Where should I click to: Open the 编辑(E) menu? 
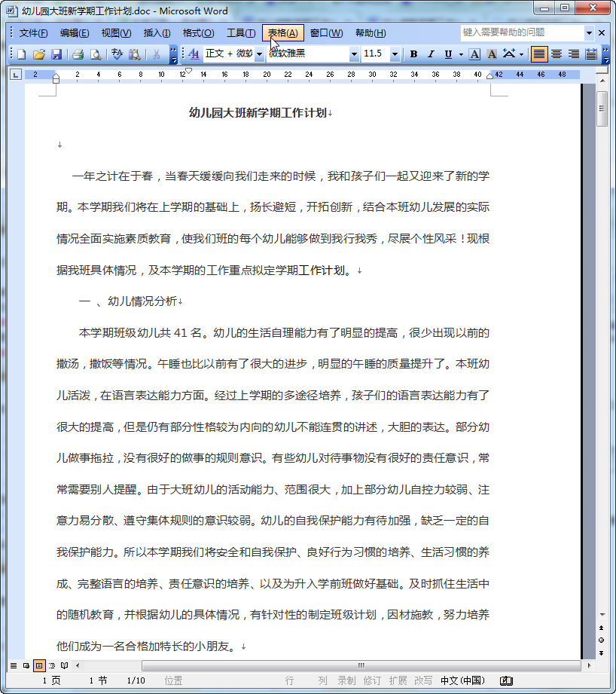click(75, 33)
